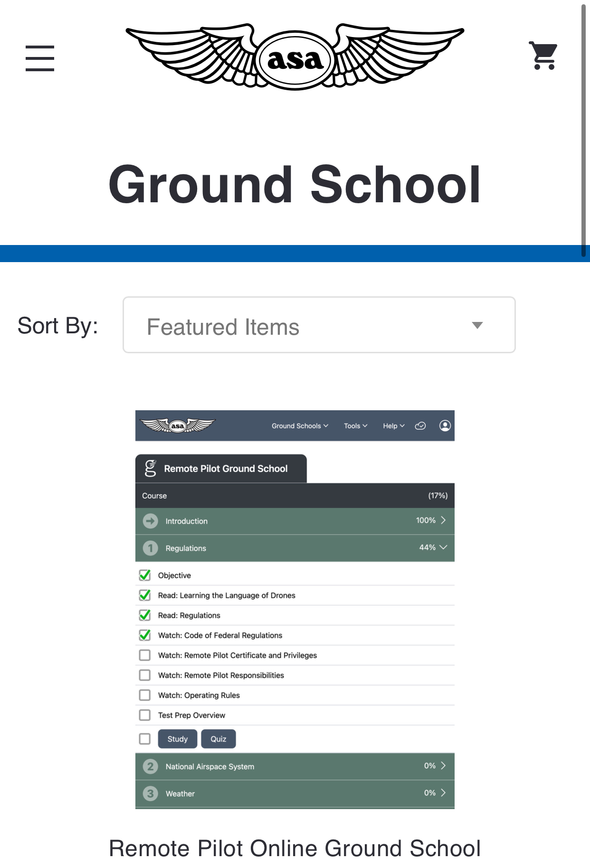Open the hamburger navigation menu
590x868 pixels.
[x=40, y=58]
